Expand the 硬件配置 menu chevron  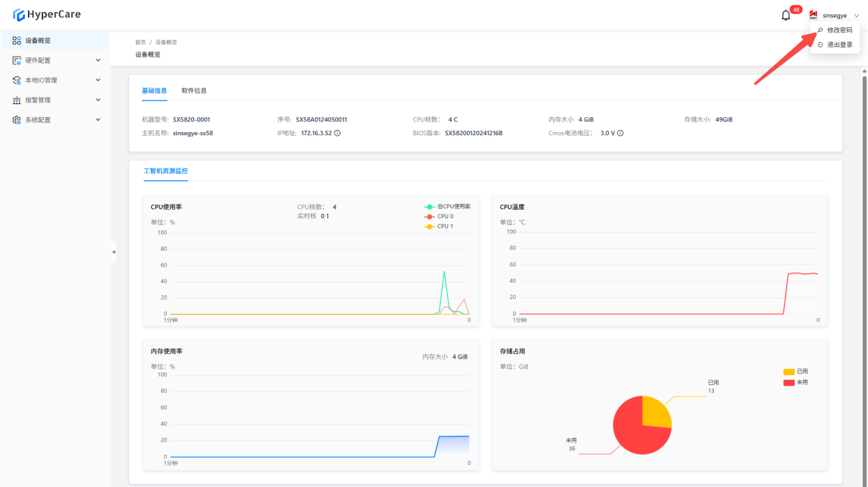[x=97, y=60]
